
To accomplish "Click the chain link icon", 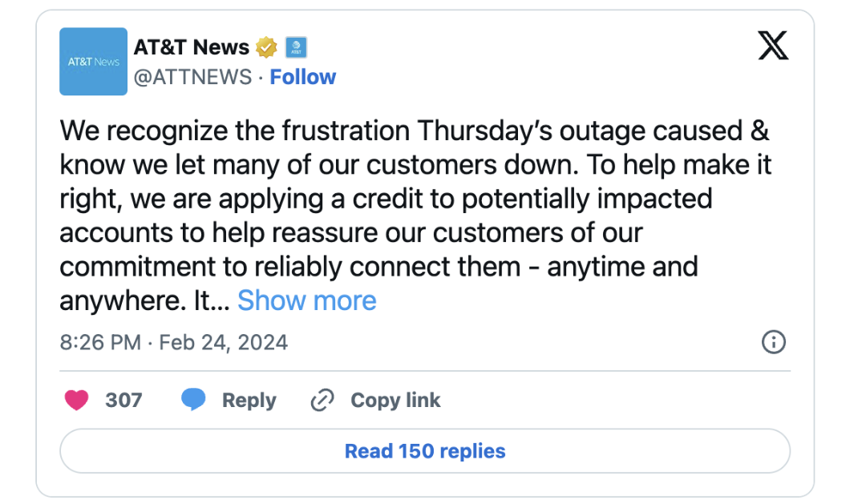I will pos(322,400).
